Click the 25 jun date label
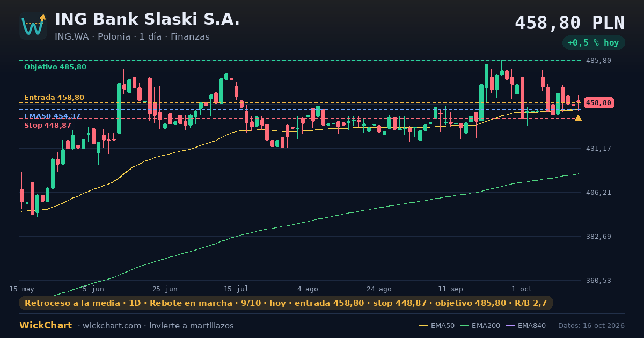Image resolution: width=644 pixels, height=338 pixels. [x=165, y=289]
